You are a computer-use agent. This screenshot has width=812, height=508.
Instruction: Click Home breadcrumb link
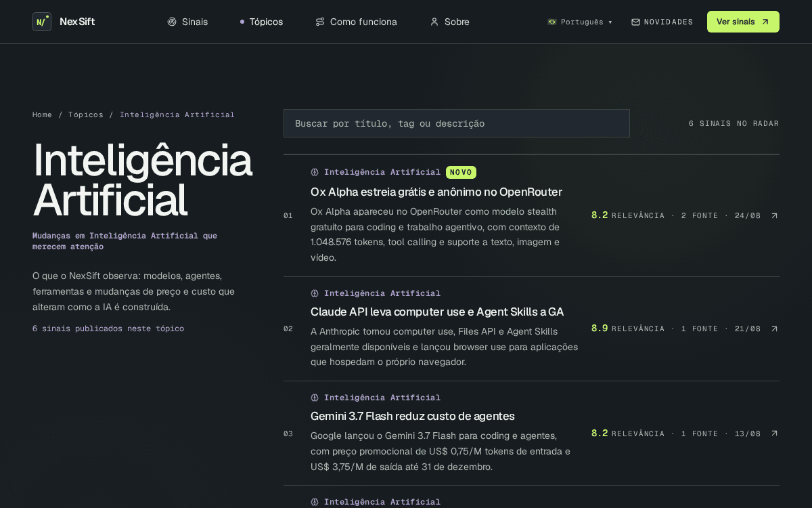[42, 114]
